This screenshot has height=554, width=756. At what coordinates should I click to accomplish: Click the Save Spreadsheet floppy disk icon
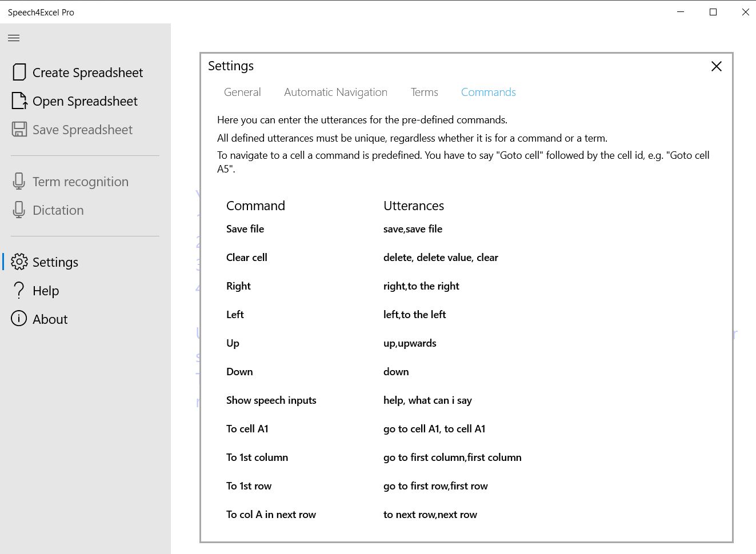[19, 130]
